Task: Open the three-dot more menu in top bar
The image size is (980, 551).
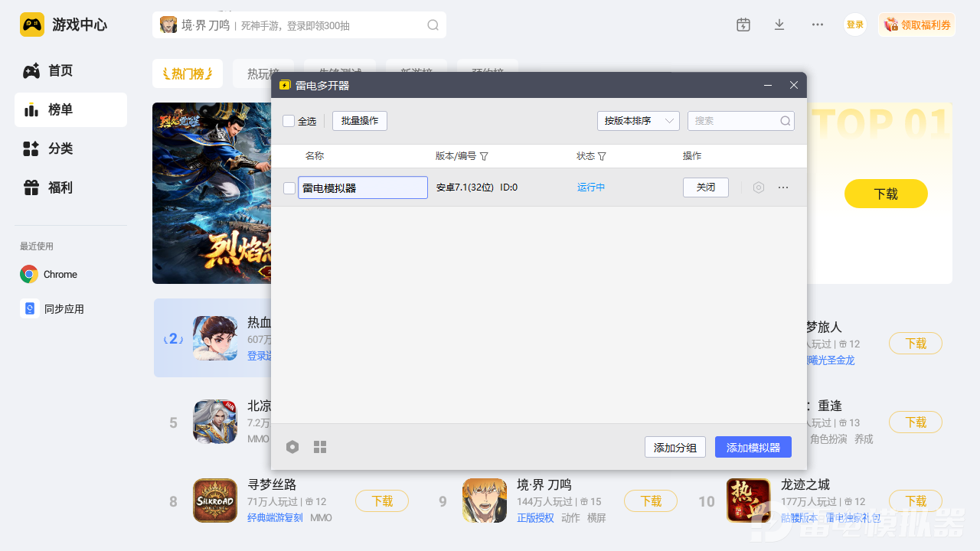Action: 818,24
